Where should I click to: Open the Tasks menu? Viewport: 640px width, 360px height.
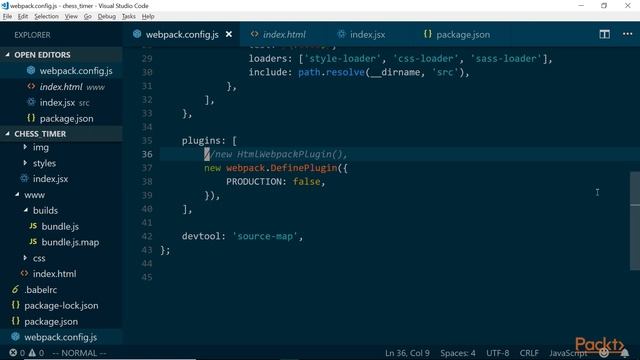129,16
